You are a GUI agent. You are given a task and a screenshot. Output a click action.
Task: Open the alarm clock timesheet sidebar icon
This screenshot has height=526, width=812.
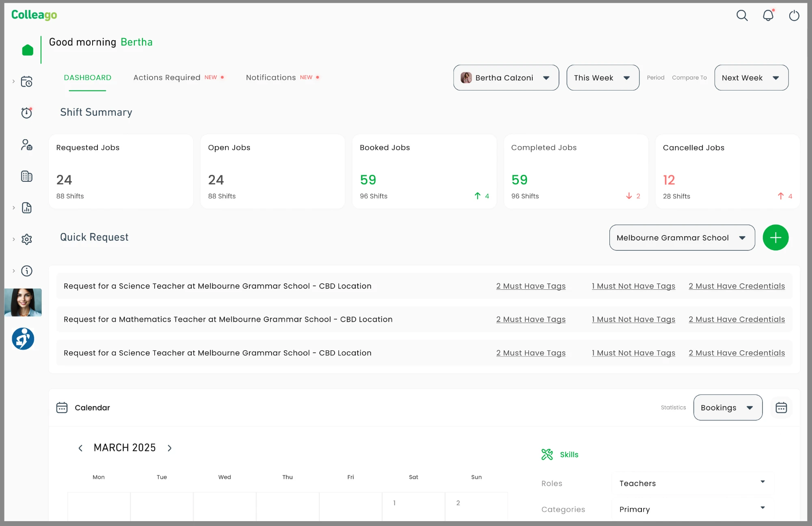27,113
